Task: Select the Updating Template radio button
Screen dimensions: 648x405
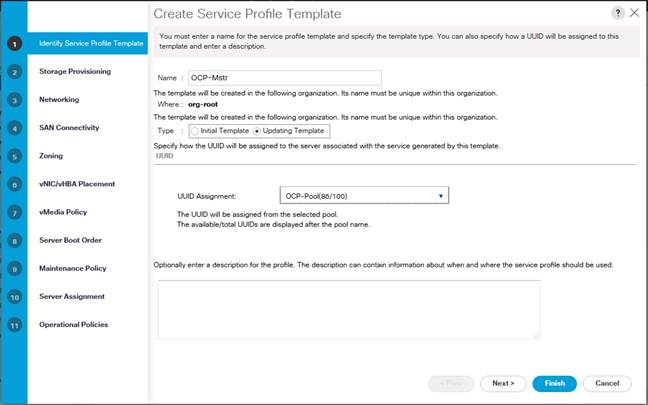Action: (x=257, y=131)
